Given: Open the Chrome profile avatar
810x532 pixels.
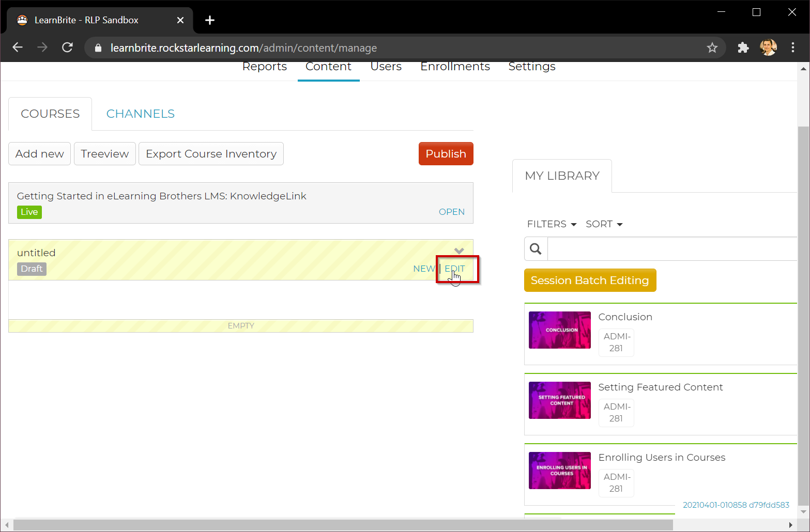Looking at the screenshot, I should pyautogui.click(x=768, y=48).
